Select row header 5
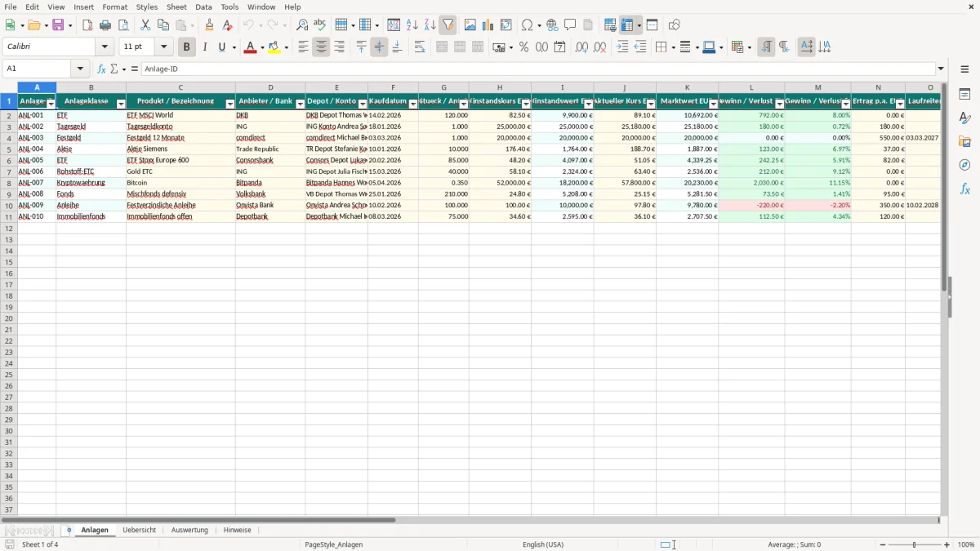This screenshot has height=551, width=980. point(9,149)
